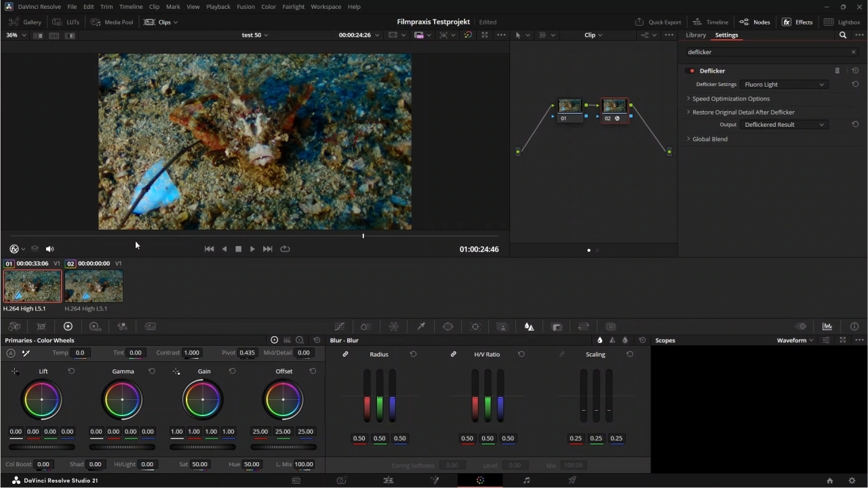Viewport: 868px width, 488px height.
Task: Select Blur mode in Blur palette
Action: coord(599,340)
